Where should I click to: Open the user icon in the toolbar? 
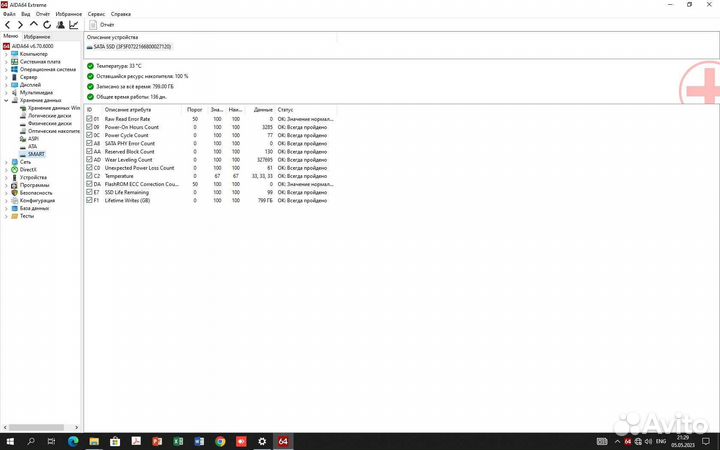[60, 25]
